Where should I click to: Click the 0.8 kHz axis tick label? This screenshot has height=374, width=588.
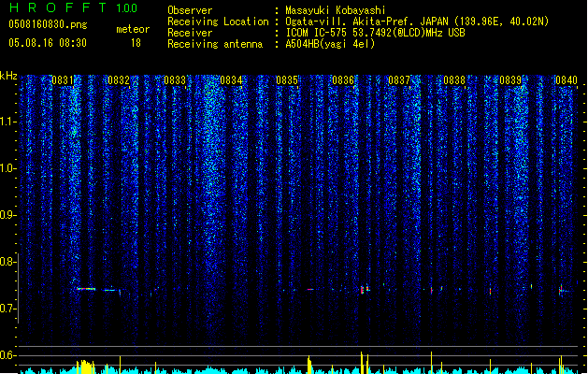pyautogui.click(x=8, y=262)
